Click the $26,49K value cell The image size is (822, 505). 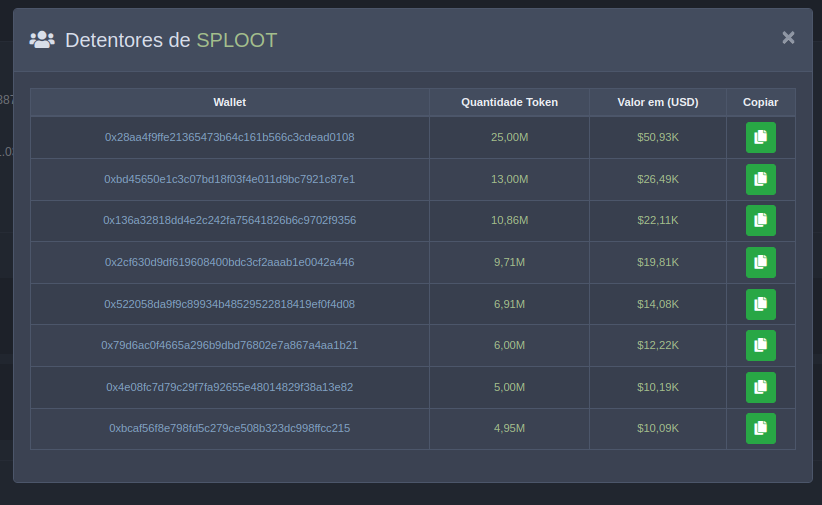pos(658,179)
